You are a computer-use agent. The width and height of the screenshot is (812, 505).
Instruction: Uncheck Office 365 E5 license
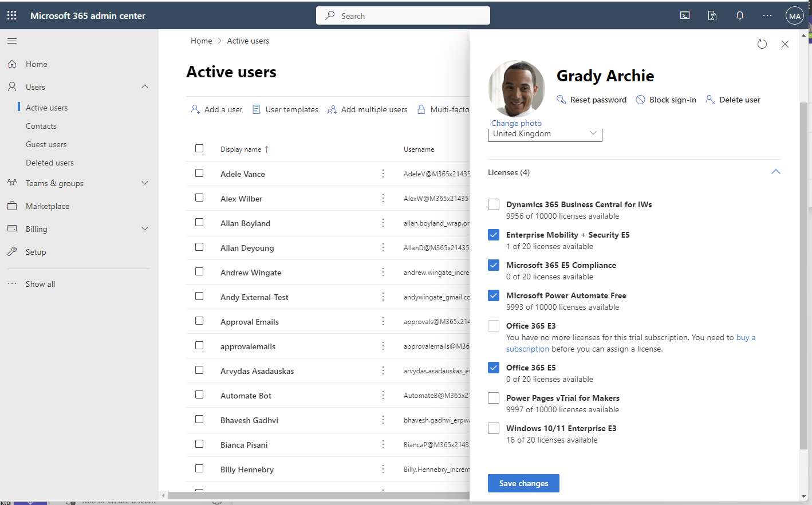click(x=494, y=368)
